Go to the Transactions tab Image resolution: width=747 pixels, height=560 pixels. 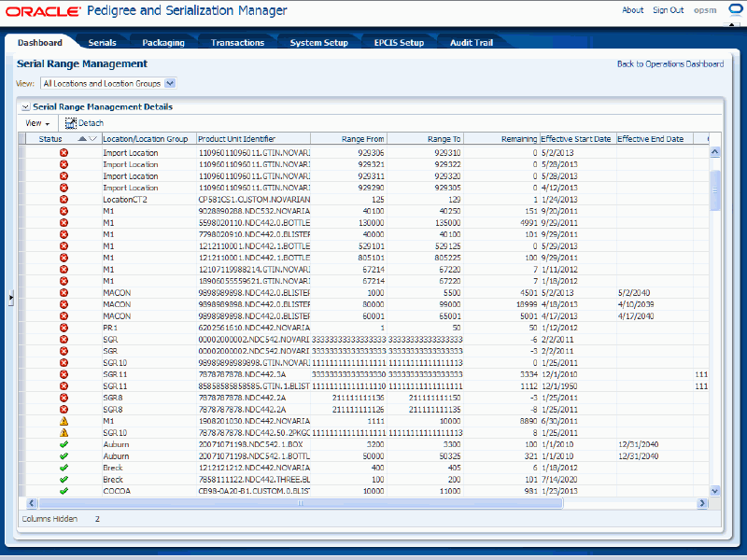[x=238, y=43]
